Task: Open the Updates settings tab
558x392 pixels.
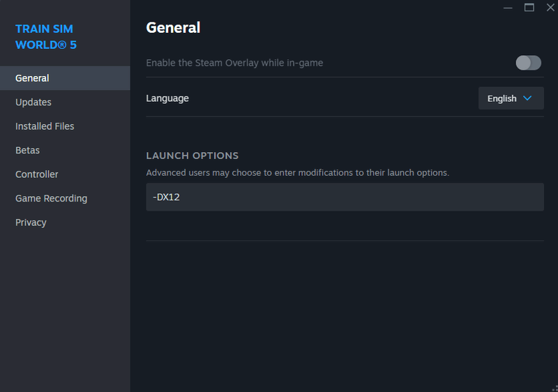Action: coord(65,102)
